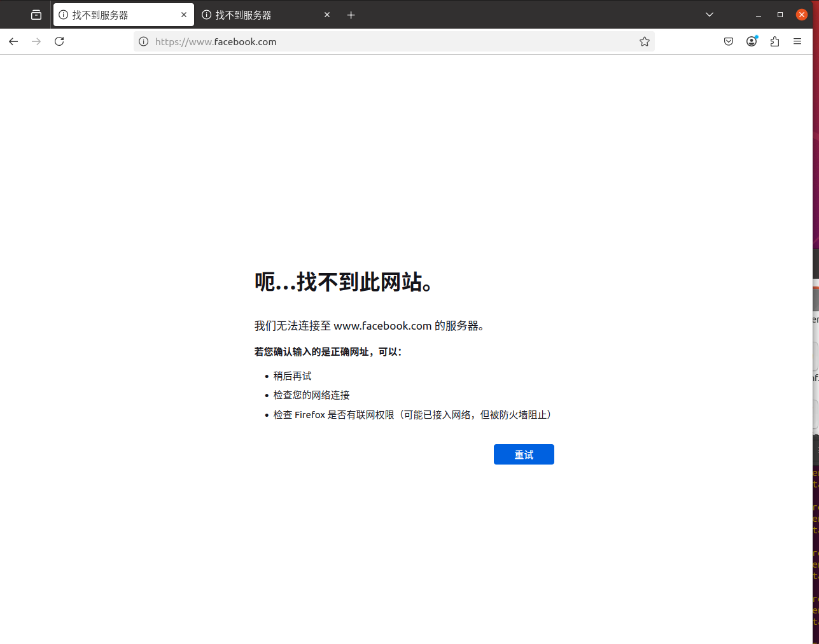Expand the window controls chevron
Viewport: 819px width, 644px height.
(x=709, y=15)
